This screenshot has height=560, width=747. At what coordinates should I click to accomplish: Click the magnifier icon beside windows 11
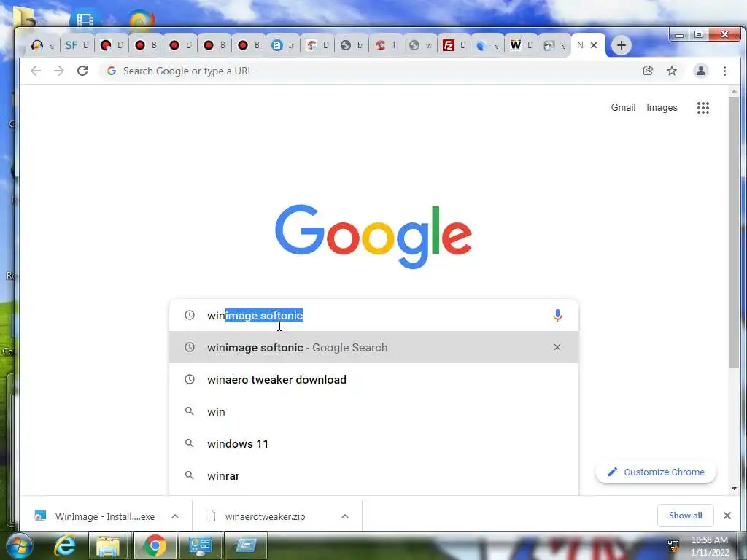(x=190, y=443)
